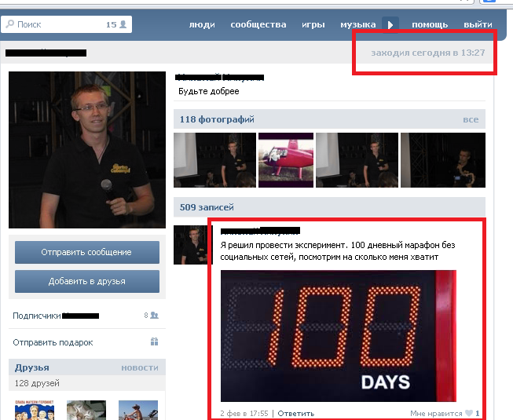Open музыка in the header
The width and height of the screenshot is (513, 420).
[357, 24]
